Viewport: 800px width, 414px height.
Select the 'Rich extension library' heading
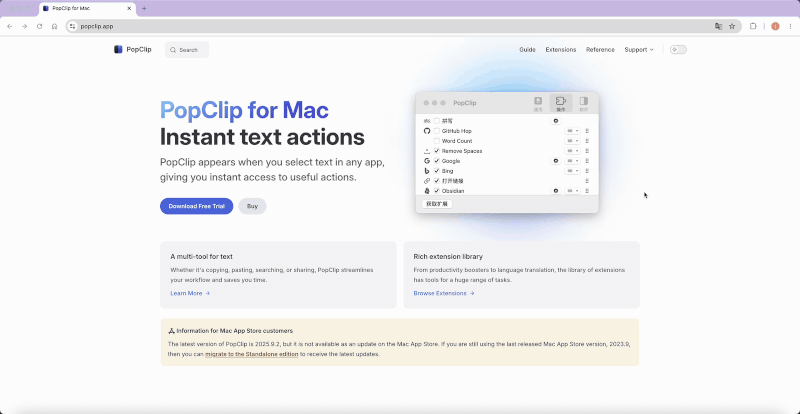448,257
